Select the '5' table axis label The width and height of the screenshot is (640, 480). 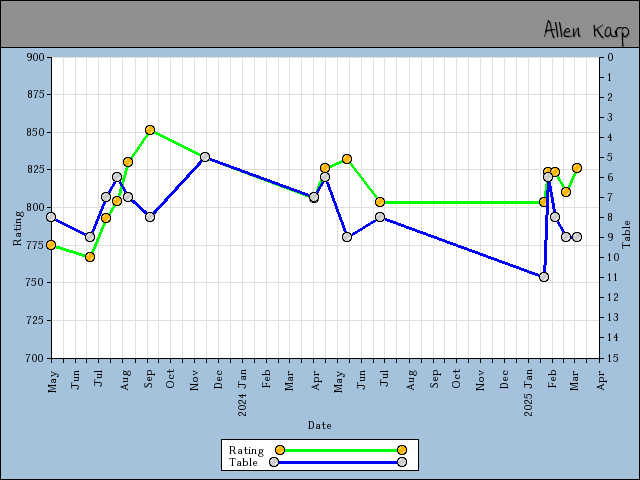(x=610, y=157)
